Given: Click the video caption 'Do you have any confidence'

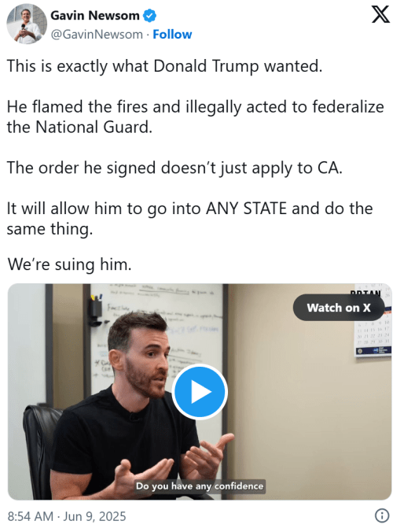Looking at the screenshot, I should coord(200,486).
